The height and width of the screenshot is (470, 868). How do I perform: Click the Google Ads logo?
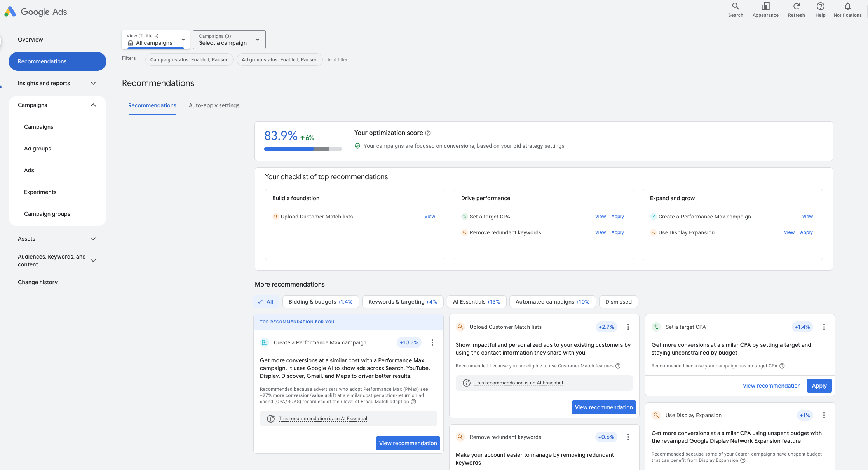10,12
